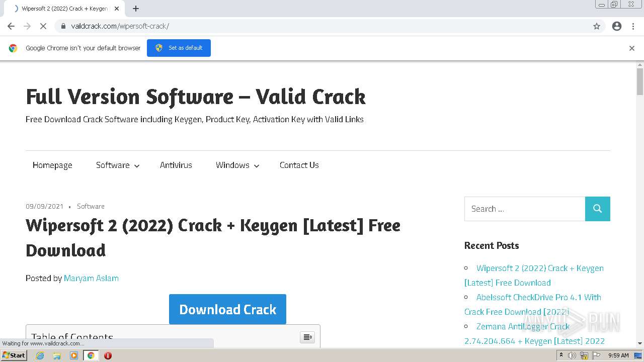This screenshot has width=644, height=362.
Task: Focus the Search field
Action: click(x=525, y=209)
